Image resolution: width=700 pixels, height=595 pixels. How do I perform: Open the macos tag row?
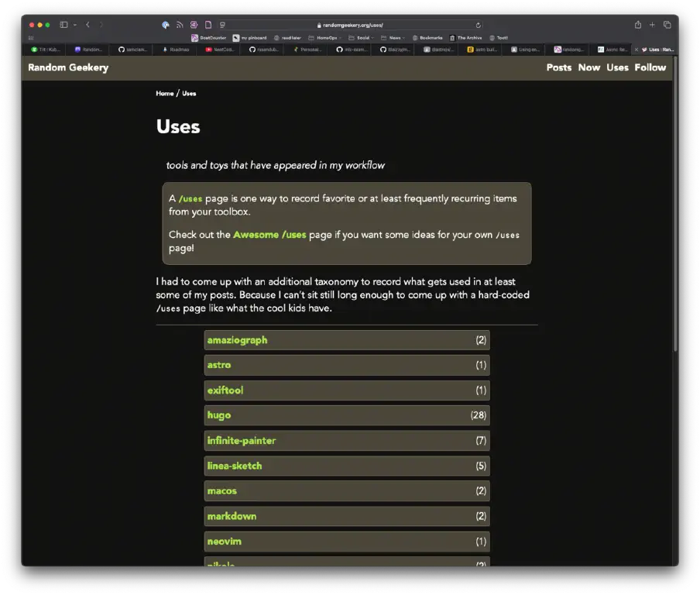pos(347,491)
